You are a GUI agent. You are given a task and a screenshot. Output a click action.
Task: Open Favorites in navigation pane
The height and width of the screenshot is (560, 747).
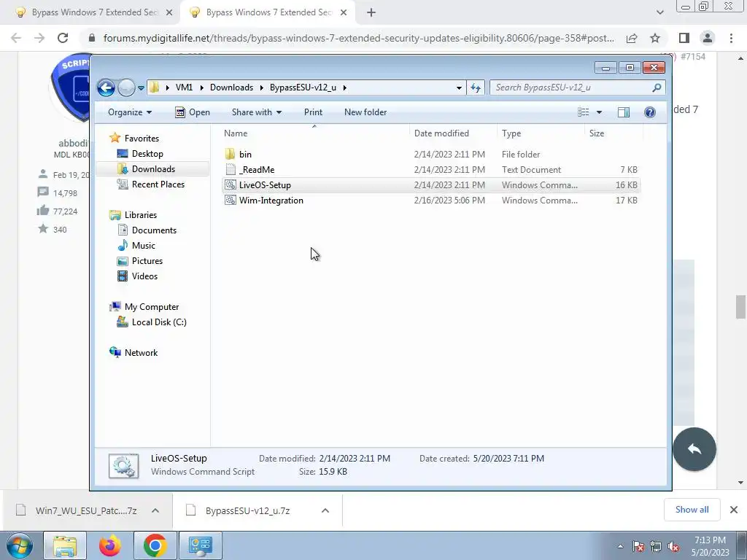(134, 139)
